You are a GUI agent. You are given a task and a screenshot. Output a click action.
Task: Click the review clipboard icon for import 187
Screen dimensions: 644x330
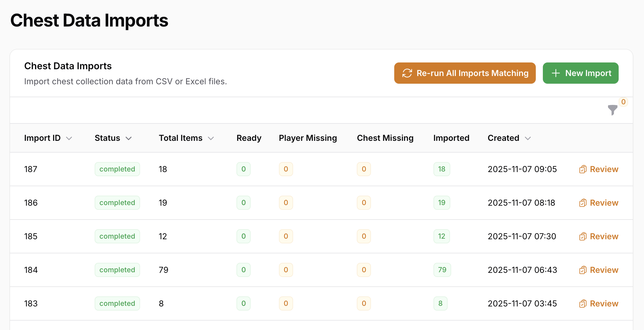(x=583, y=169)
